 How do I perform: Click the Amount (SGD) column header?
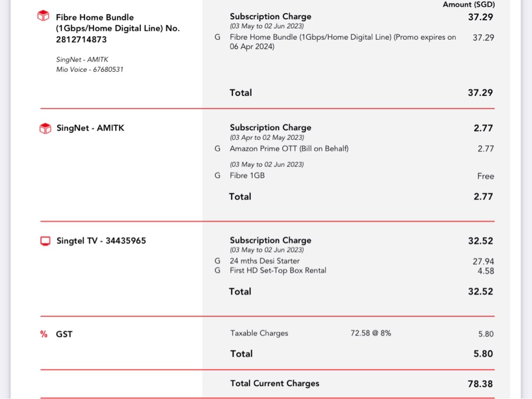(468, 4)
